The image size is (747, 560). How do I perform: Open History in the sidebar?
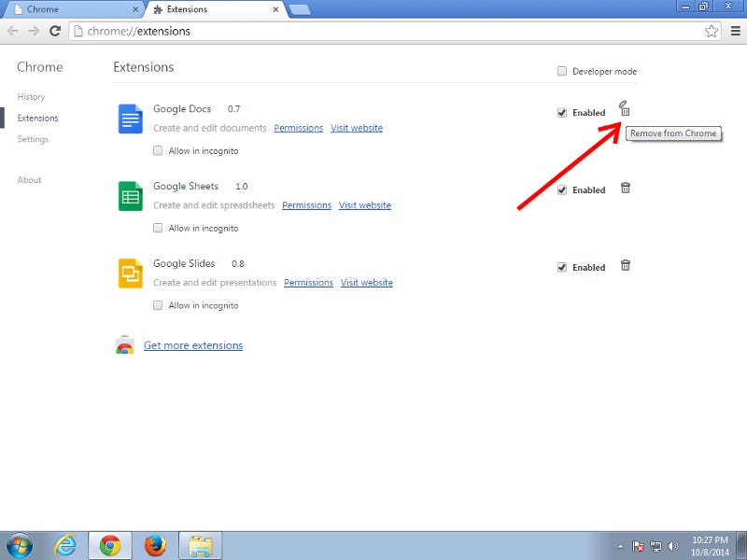31,97
